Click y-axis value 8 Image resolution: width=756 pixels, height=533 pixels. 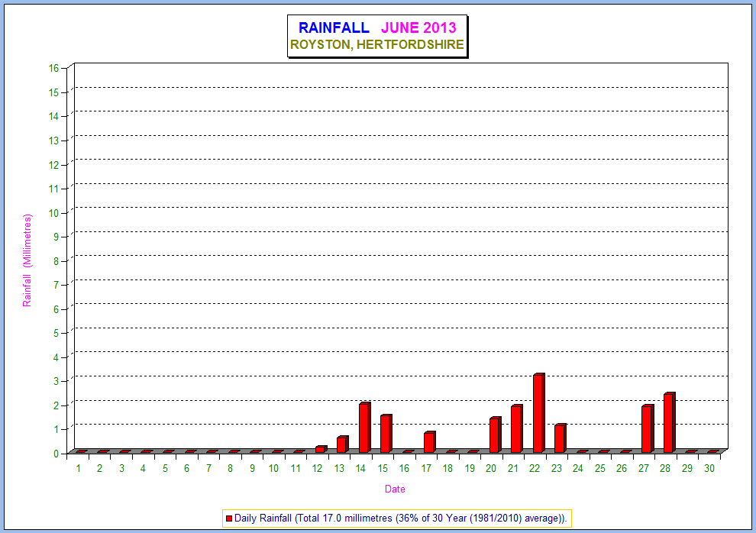point(56,261)
